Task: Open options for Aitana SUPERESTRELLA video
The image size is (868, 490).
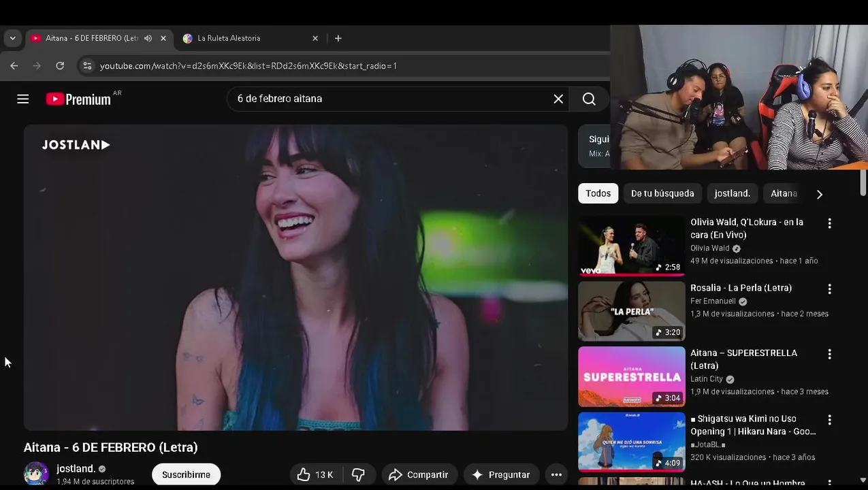Action: pyautogui.click(x=829, y=354)
